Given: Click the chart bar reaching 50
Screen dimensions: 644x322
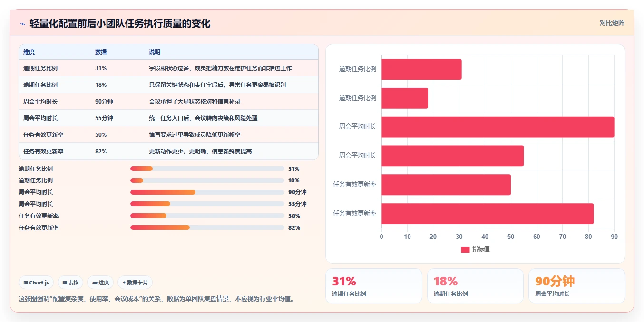Looking at the screenshot, I should [446, 185].
